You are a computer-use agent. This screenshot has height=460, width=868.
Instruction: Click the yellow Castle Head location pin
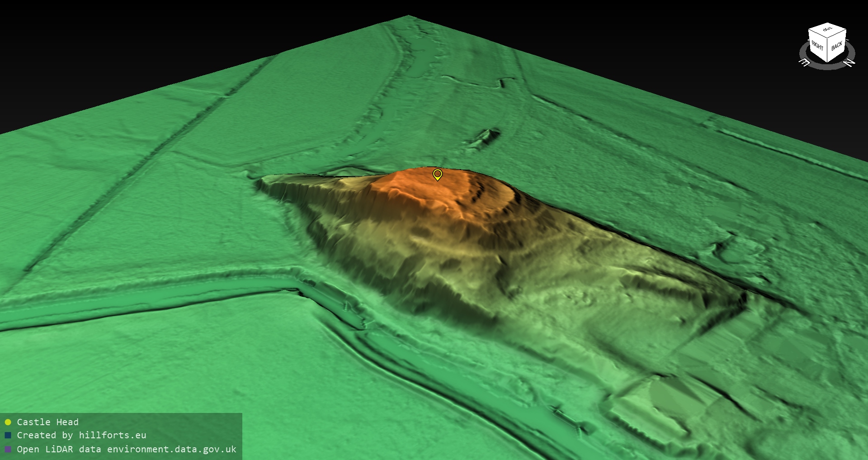click(x=437, y=174)
